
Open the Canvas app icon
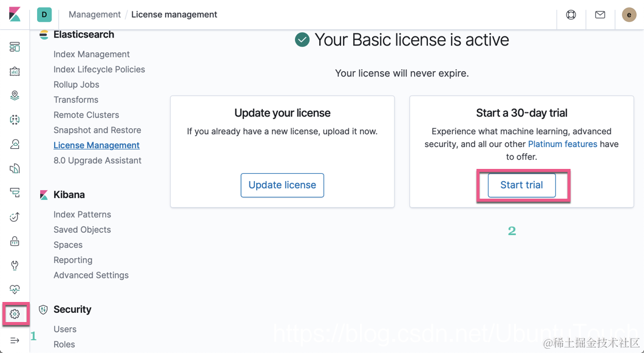click(15, 71)
